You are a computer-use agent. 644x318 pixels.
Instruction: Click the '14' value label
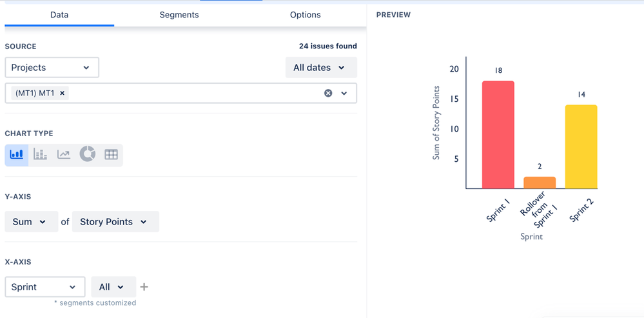tap(581, 94)
